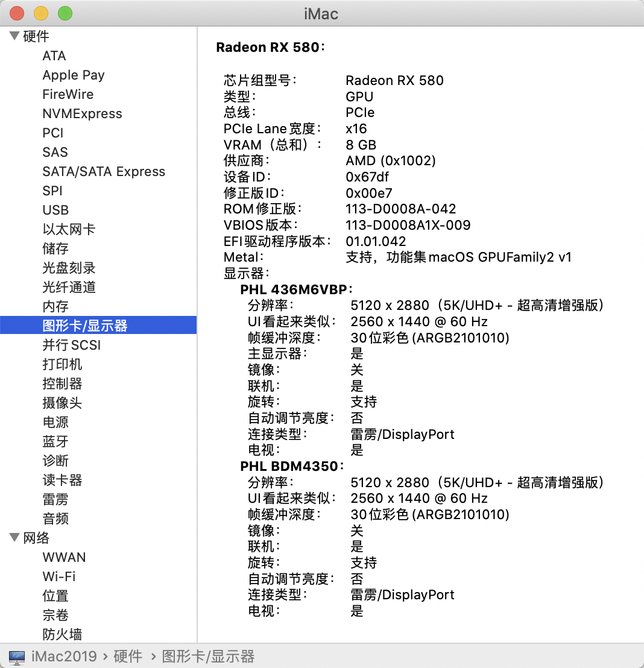This screenshot has height=668, width=644.
Task: Select FireWire in the hardware list
Action: [x=68, y=94]
